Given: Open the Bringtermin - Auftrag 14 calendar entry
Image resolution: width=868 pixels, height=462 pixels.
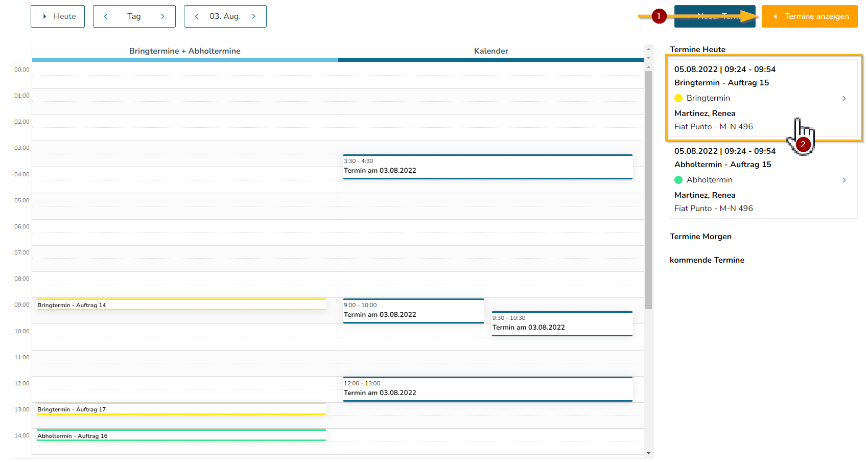Looking at the screenshot, I should pos(181,305).
